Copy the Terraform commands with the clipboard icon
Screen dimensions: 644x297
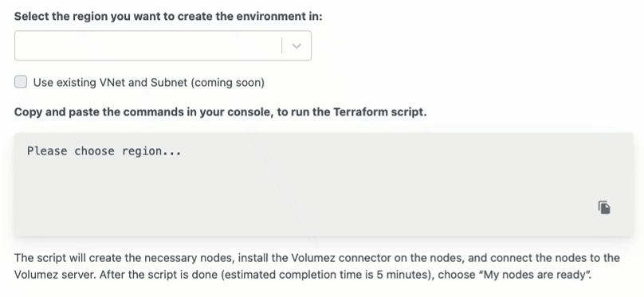[x=604, y=208]
